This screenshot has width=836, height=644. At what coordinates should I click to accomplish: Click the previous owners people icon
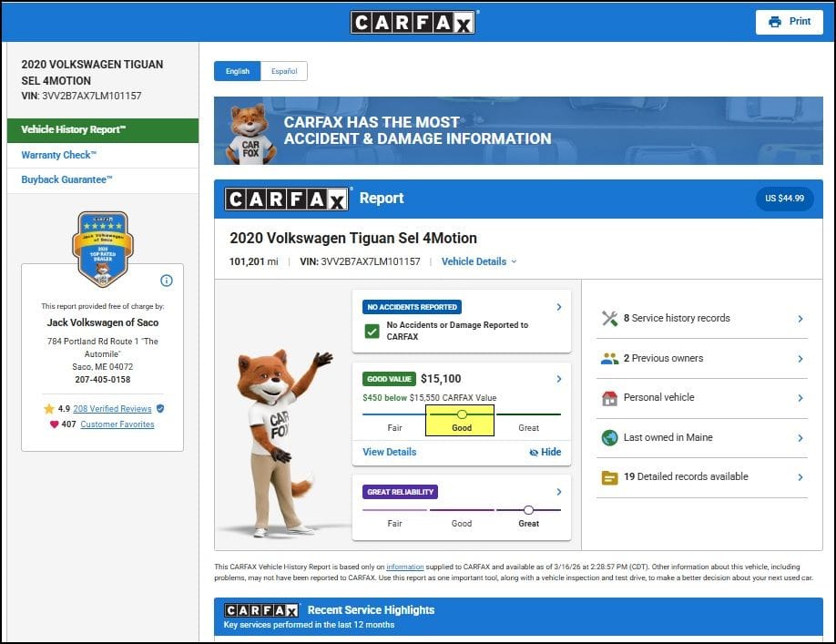point(609,359)
